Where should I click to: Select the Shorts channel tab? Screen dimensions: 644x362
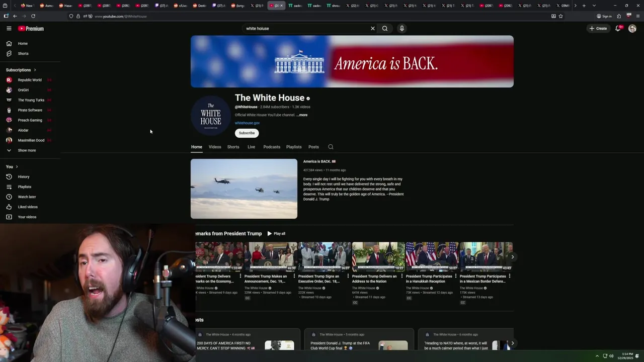click(x=233, y=147)
